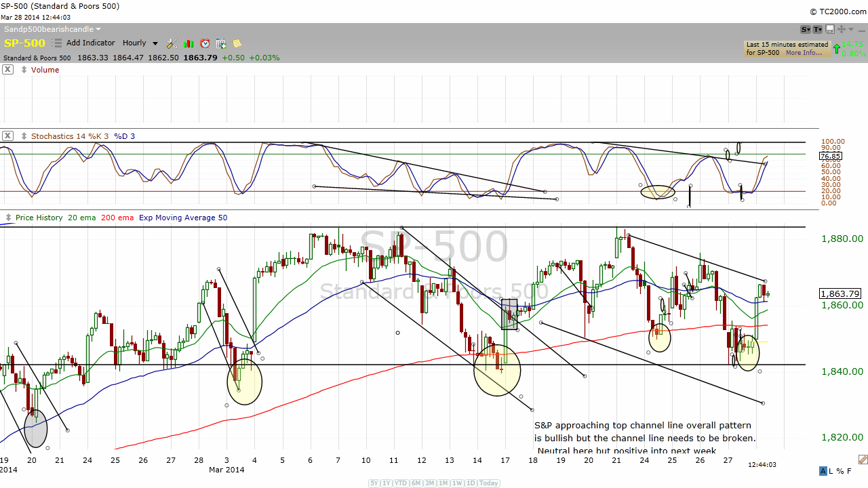Expand the gray arrow menu next to move icon
The width and height of the screenshot is (868, 488).
click(x=850, y=29)
